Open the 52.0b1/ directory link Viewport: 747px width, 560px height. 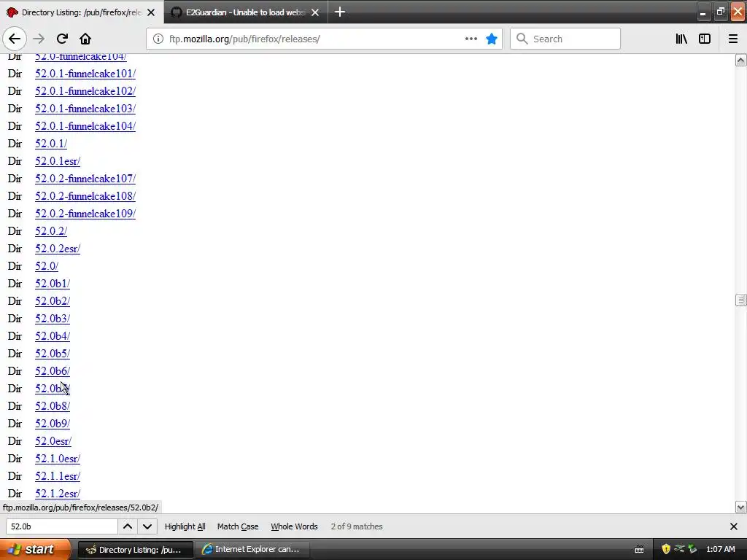(x=53, y=284)
